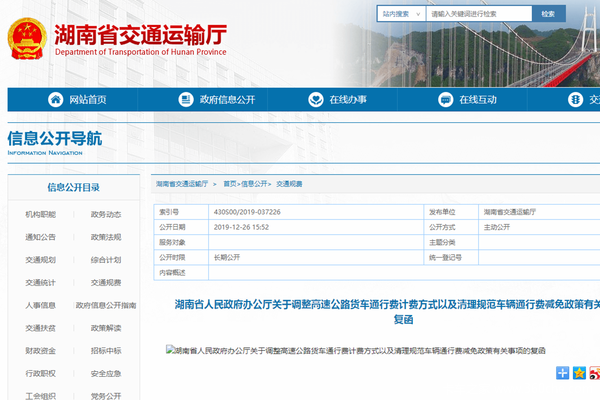The height and width of the screenshot is (400, 600).
Task: Click the icon beside 政府信息公开
Action: pyautogui.click(x=185, y=99)
